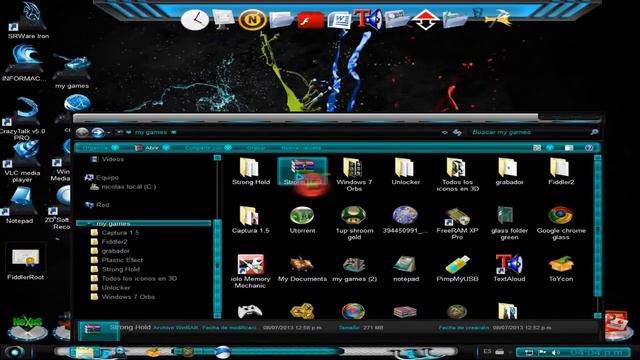Viewport: 640px width, 360px height.
Task: Expand breadcrumb arrow after my games
Action: click(173, 132)
